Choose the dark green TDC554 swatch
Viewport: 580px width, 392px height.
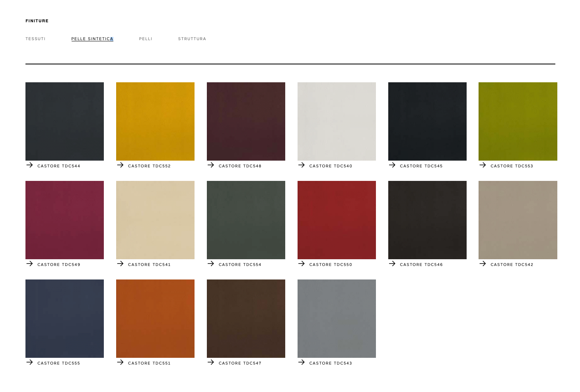click(246, 220)
